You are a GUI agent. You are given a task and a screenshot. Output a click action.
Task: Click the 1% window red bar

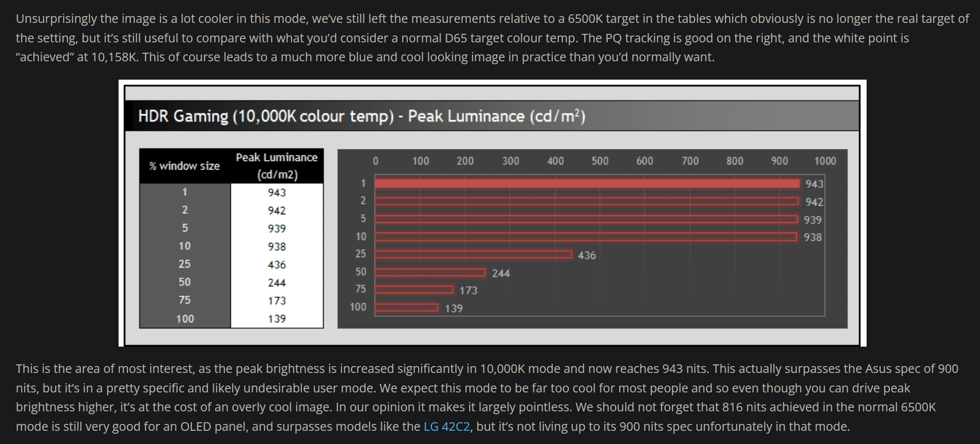pos(587,183)
